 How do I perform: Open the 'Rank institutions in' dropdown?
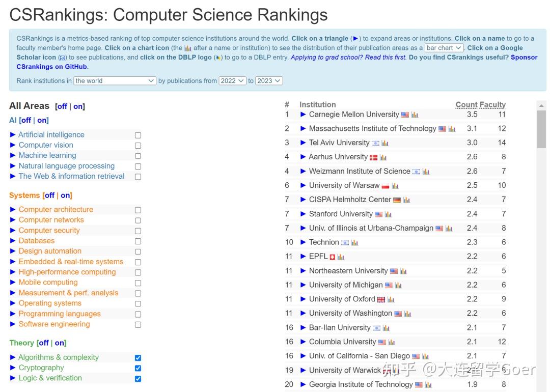115,80
